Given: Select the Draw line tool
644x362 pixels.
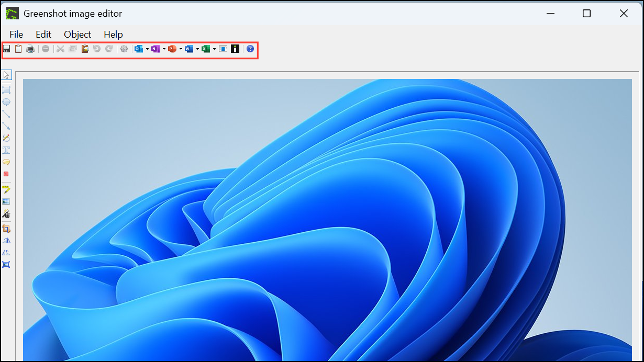Looking at the screenshot, I should (x=6, y=114).
